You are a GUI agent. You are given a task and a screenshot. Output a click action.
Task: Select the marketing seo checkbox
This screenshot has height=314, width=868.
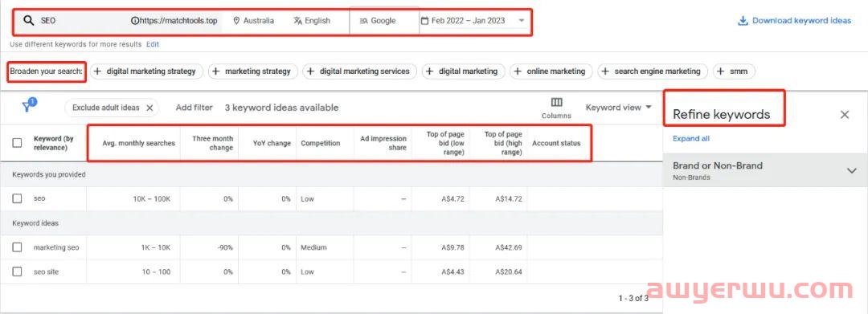click(17, 247)
